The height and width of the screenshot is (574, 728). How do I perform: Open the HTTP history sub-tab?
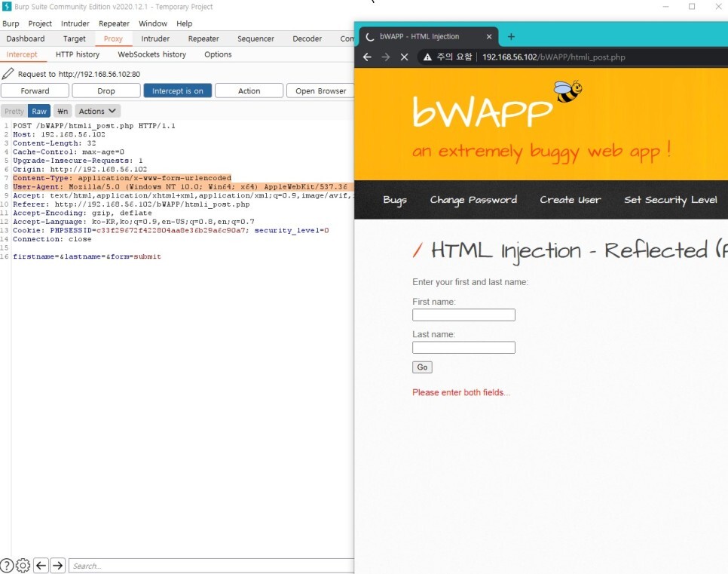point(78,54)
